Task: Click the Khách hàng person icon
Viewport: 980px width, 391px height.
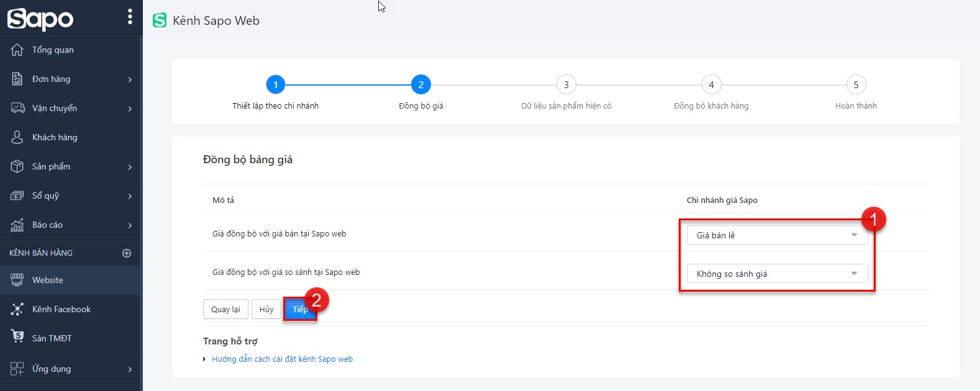Action: click(17, 137)
